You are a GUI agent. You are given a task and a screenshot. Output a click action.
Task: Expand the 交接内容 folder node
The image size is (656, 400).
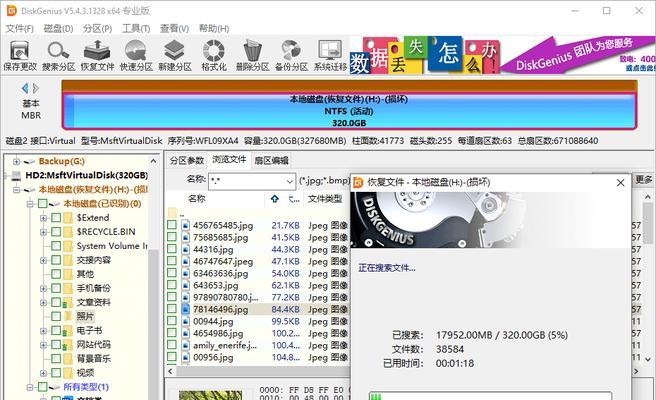pos(43,260)
